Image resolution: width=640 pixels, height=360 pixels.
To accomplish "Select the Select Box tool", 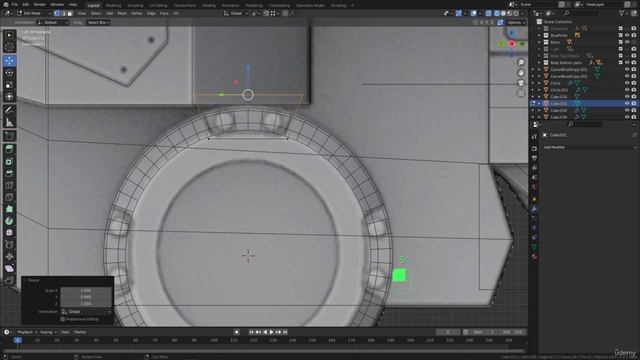I will tap(9, 36).
